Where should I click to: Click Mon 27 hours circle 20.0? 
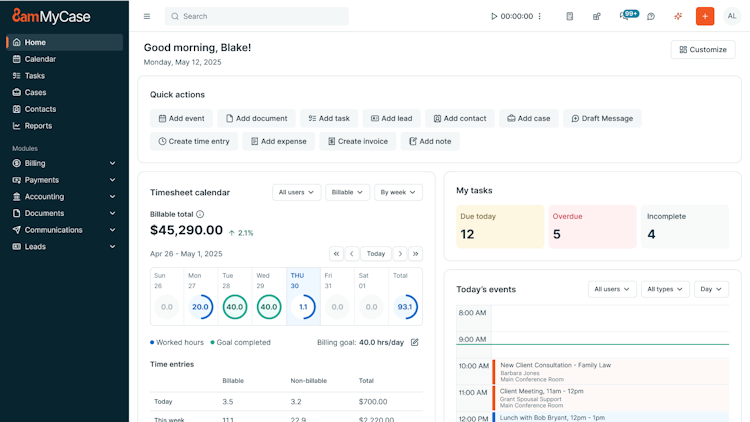pos(200,307)
